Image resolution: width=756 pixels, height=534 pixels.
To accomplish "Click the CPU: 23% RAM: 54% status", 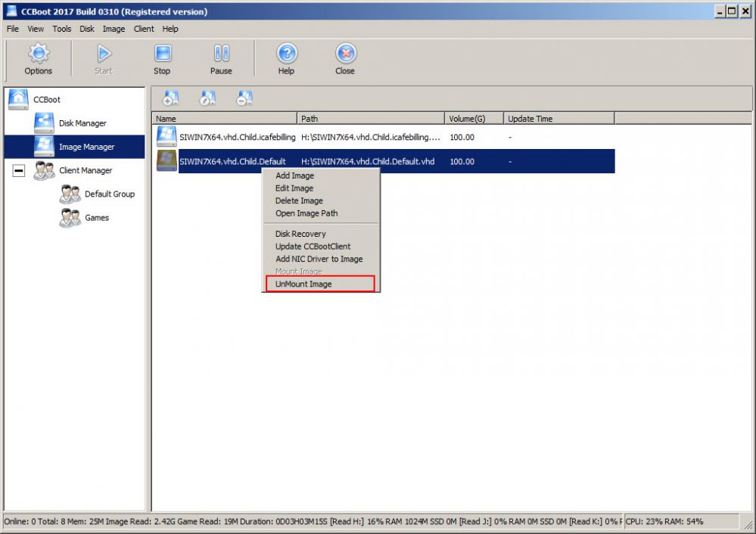I will tap(664, 521).
